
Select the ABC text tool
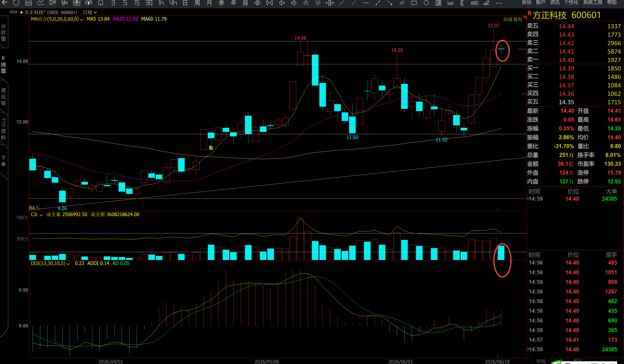tap(474, 3)
